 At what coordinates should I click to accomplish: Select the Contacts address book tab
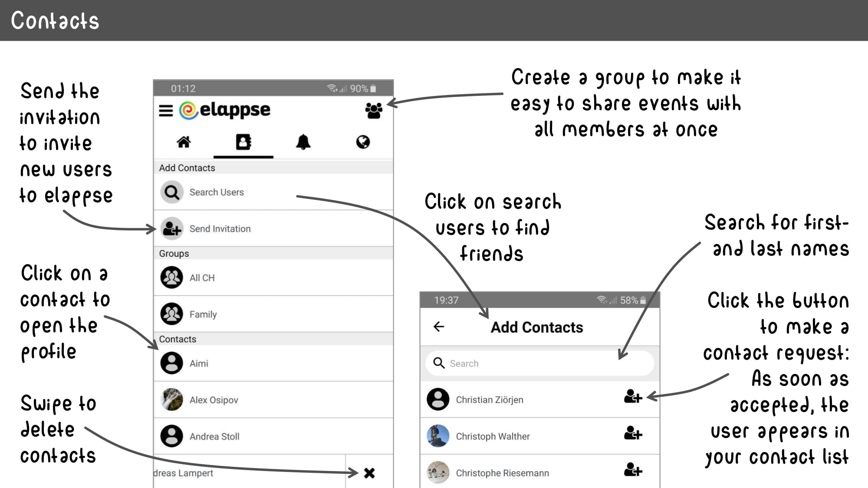click(x=243, y=142)
